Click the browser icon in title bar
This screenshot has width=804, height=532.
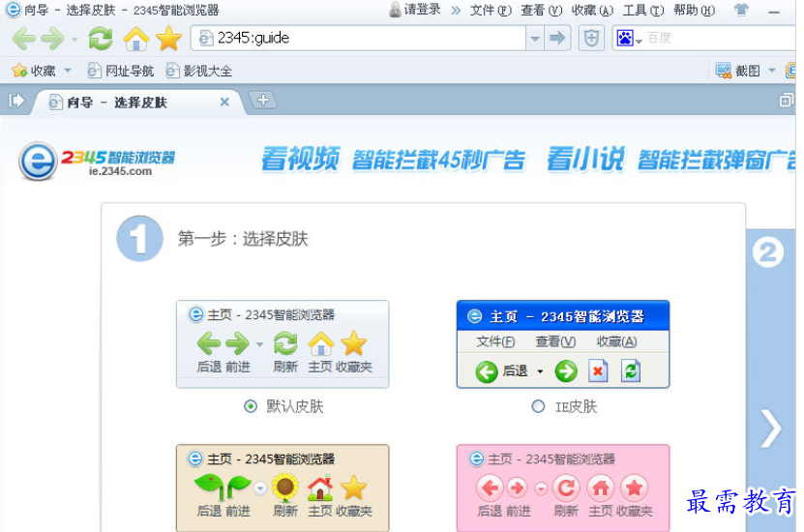click(13, 10)
